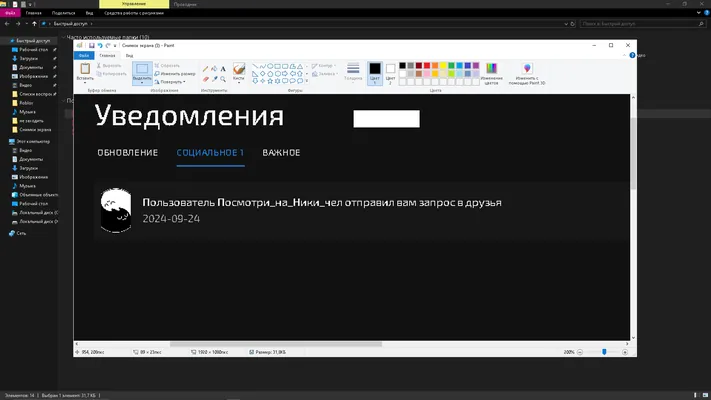Open Downloads (Загрузки) under Quick access
The height and width of the screenshot is (400, 711).
tap(29, 59)
